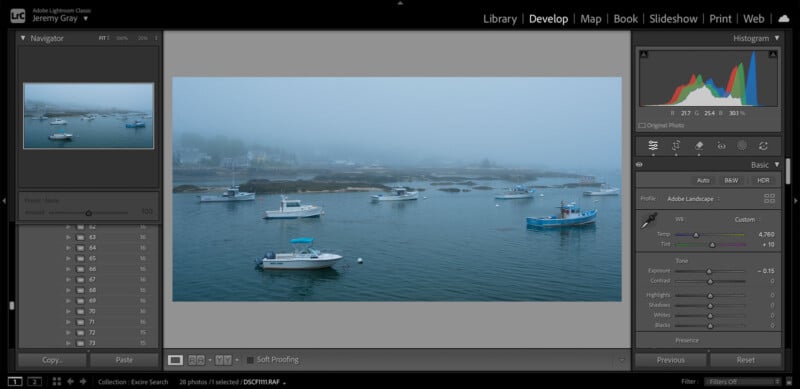Toggle the filter lock switch
The width and height of the screenshot is (800, 389).
point(789,381)
